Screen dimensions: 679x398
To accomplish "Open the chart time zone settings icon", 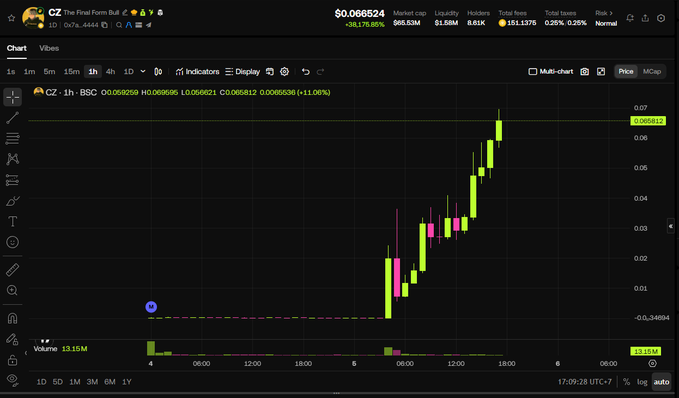I will click(652, 363).
